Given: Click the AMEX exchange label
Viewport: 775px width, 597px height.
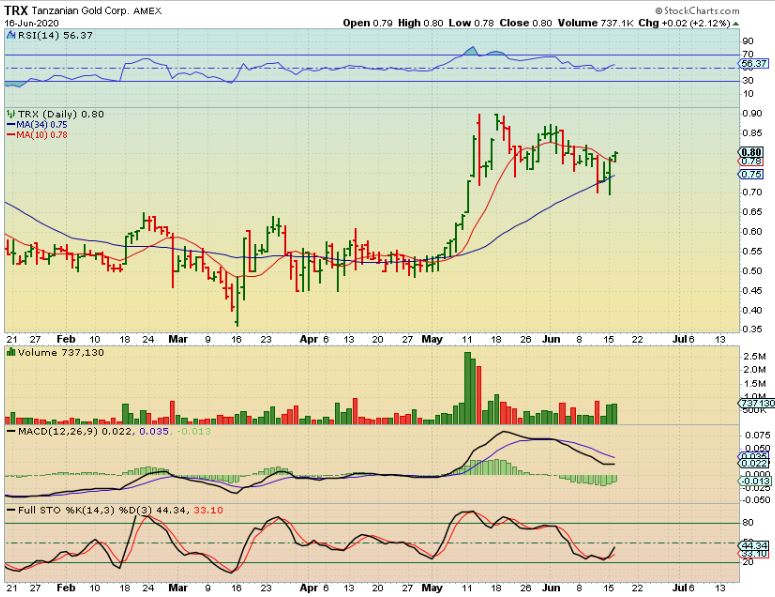Looking at the screenshot, I should pos(147,11).
